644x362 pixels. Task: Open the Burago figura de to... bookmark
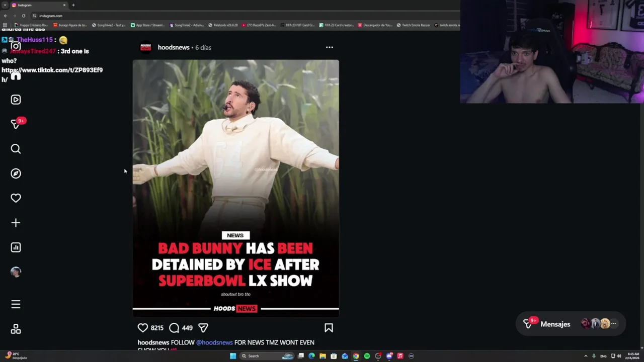click(x=70, y=25)
